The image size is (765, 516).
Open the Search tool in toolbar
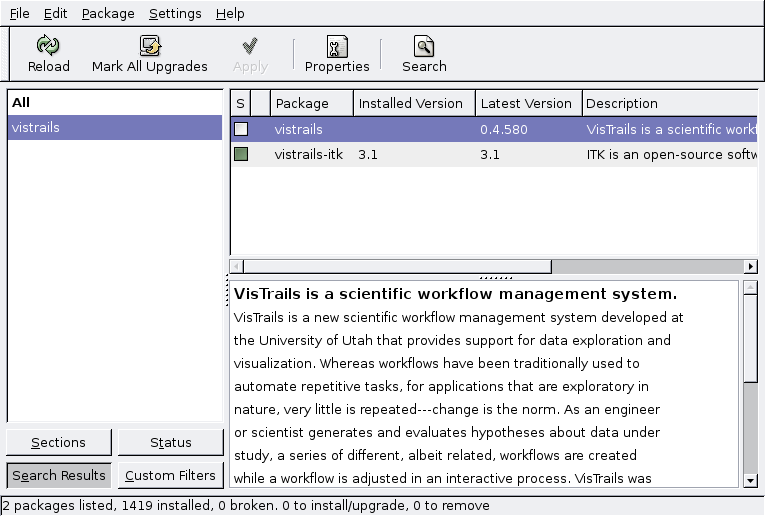click(424, 46)
